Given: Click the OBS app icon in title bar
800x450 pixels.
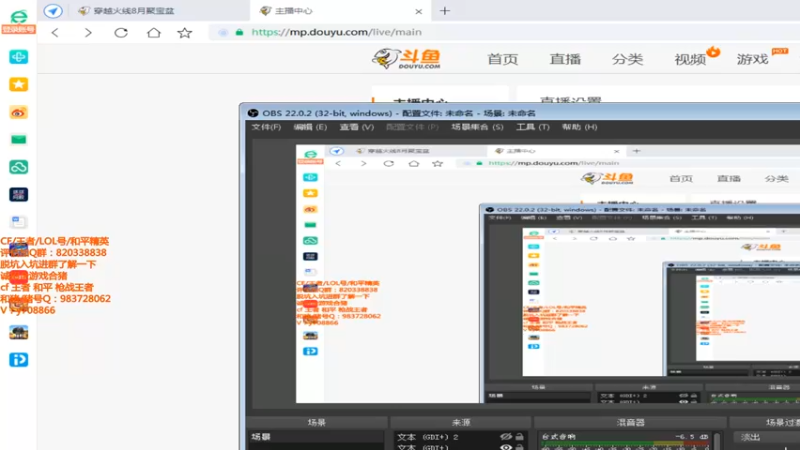Looking at the screenshot, I should (253, 113).
